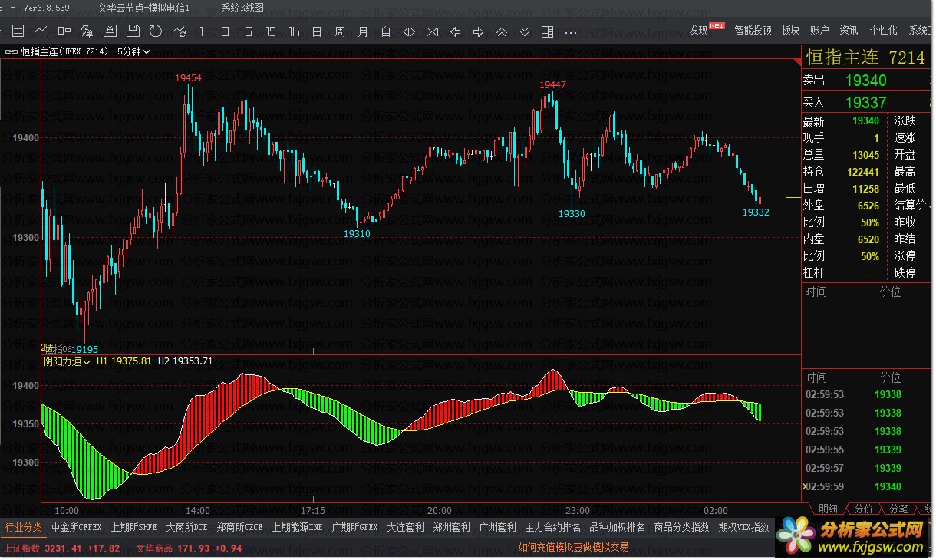Click the 上证指数 3231.41 status entry

pos(61,548)
